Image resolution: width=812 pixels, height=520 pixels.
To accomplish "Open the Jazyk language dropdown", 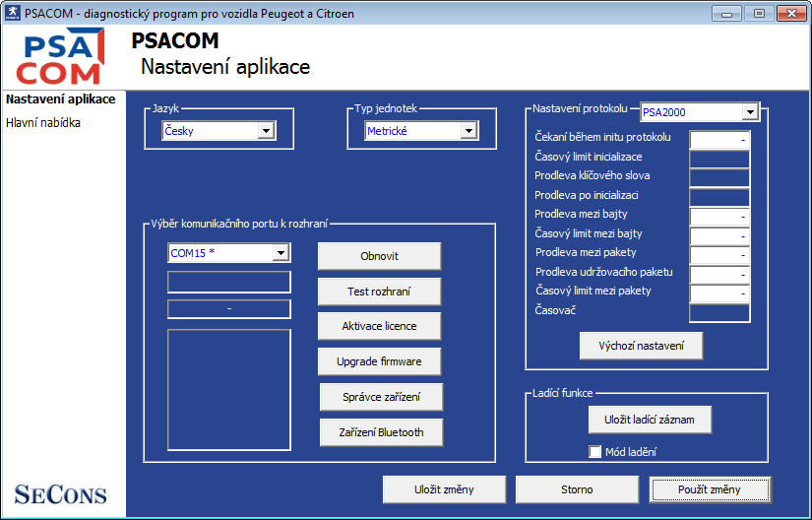I will point(265,131).
